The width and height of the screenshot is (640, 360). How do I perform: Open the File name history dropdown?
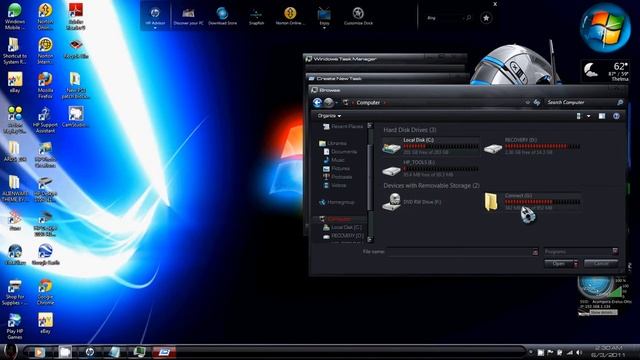535,252
